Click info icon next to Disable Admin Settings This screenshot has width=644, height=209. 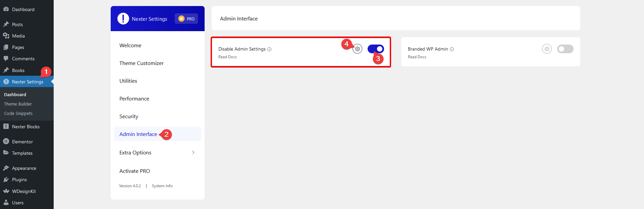[x=269, y=49]
